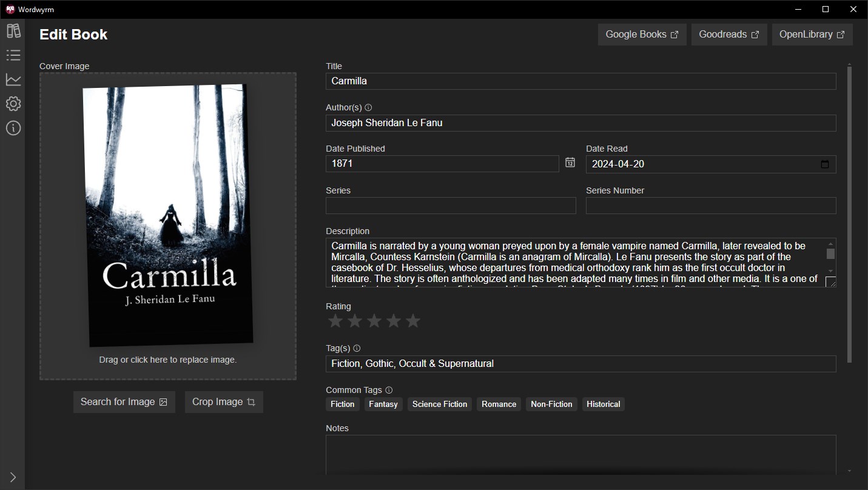Open Date Read calendar picker
The height and width of the screenshot is (490, 868).
pyautogui.click(x=825, y=164)
